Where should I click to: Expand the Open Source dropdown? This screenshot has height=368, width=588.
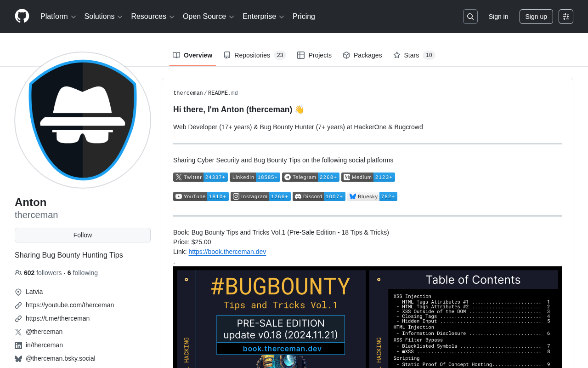(x=209, y=17)
